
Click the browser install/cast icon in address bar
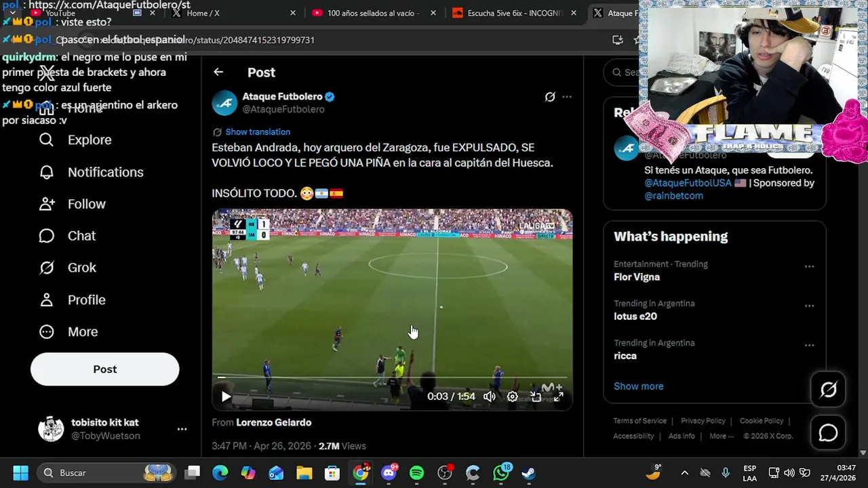(x=617, y=40)
